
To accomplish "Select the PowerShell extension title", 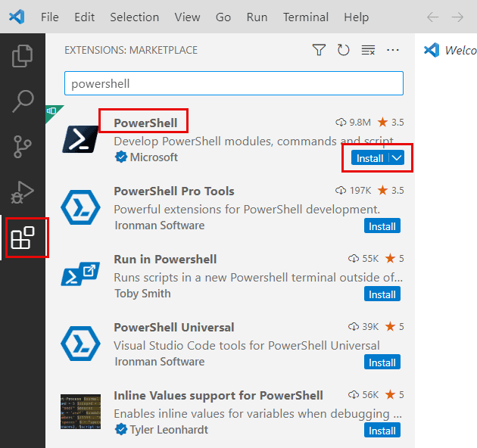I will (x=145, y=123).
